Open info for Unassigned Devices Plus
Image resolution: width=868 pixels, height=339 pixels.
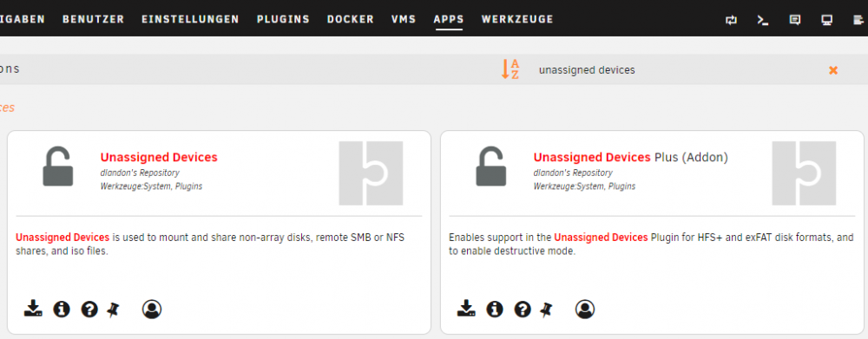(x=495, y=309)
